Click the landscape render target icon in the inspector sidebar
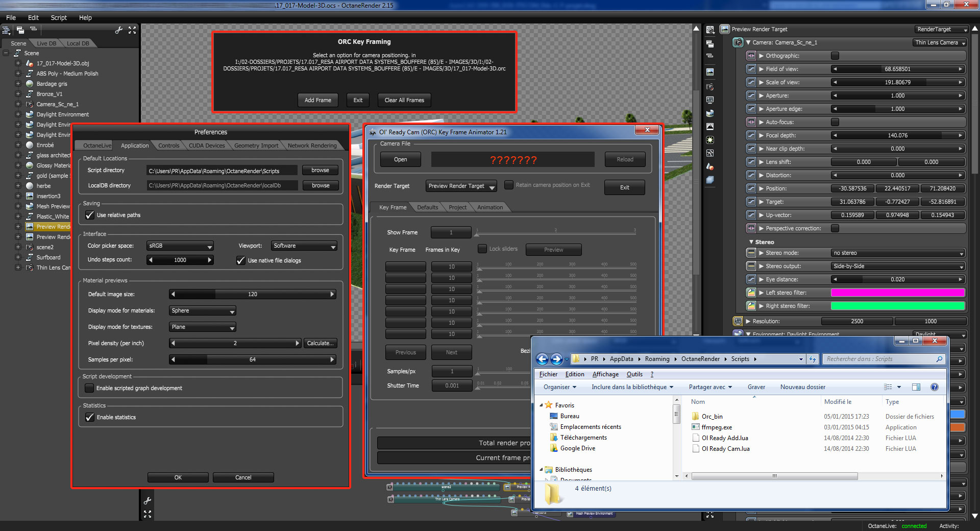This screenshot has height=531, width=980. (710, 72)
